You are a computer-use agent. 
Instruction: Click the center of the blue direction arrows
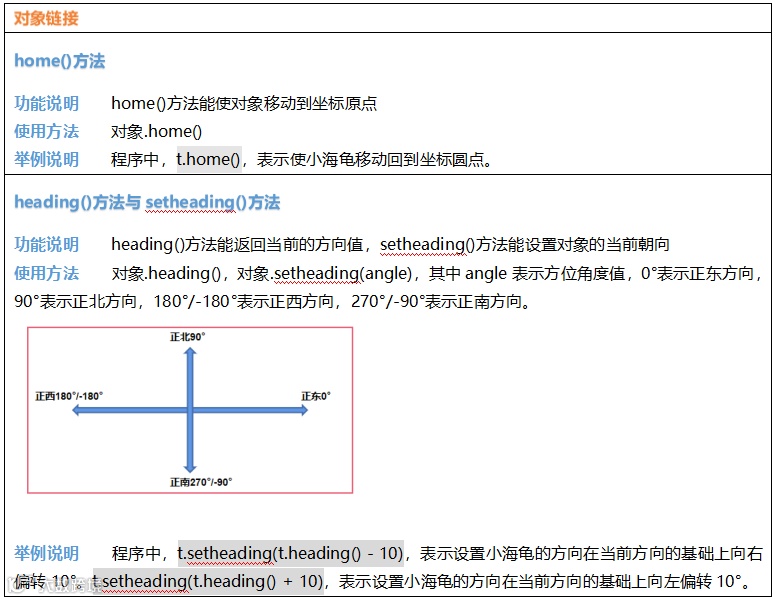pyautogui.click(x=190, y=410)
